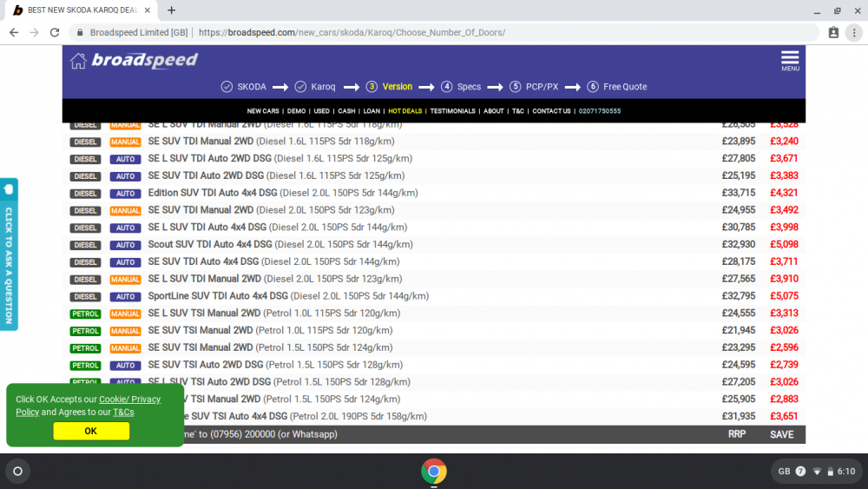Open CONTACT US menu item
Viewport: 868px width, 489px height.
(551, 111)
